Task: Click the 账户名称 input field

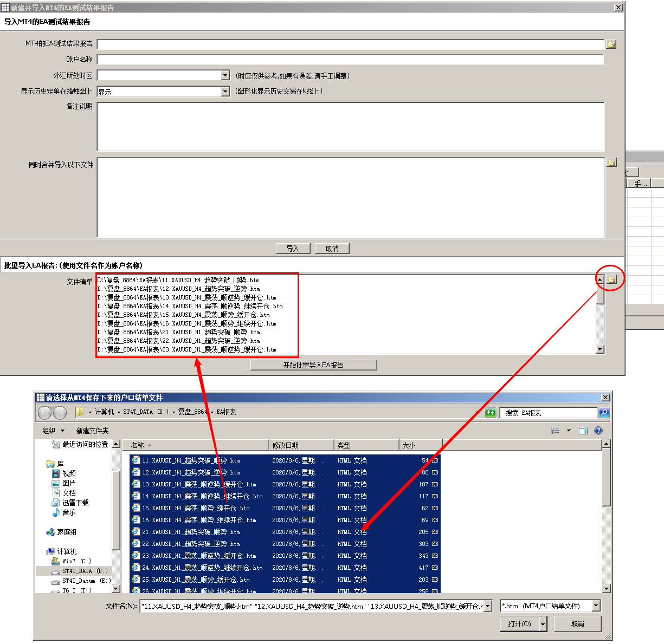Action: click(350, 60)
